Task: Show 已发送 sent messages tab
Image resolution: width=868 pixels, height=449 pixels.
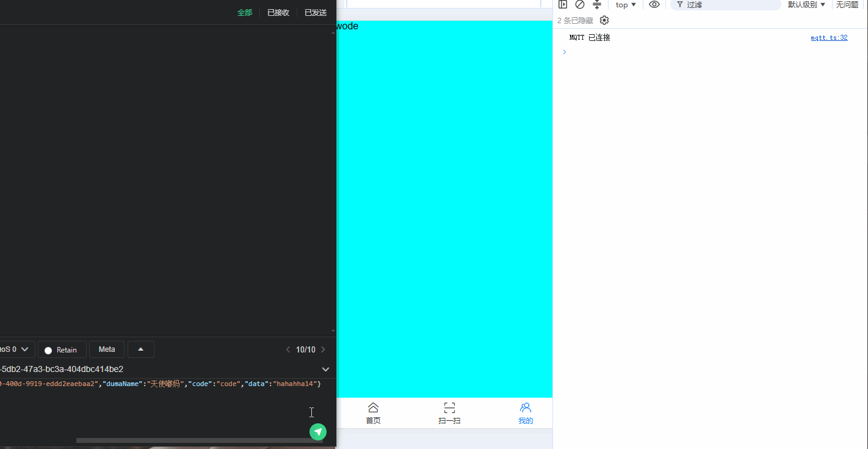Action: 316,12
